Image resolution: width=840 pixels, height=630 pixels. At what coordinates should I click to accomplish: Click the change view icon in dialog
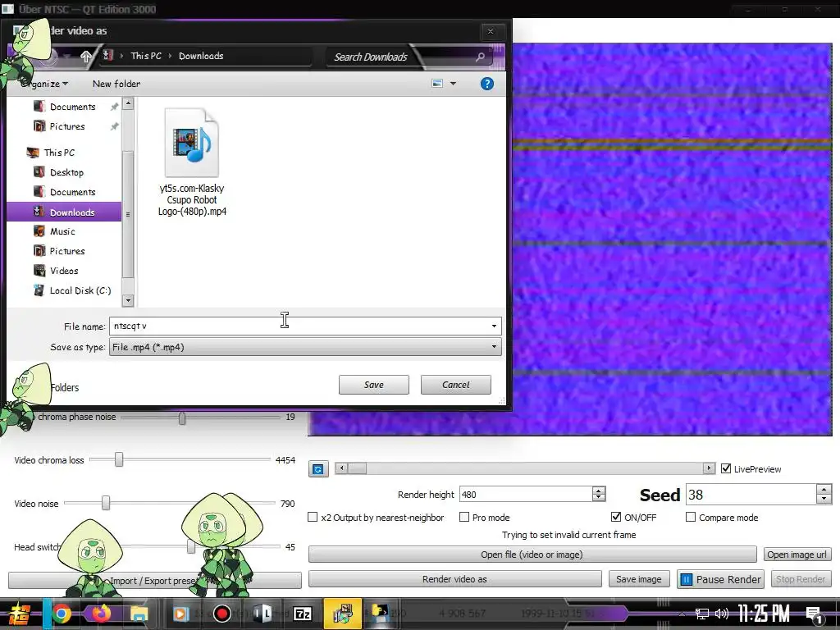pyautogui.click(x=438, y=84)
